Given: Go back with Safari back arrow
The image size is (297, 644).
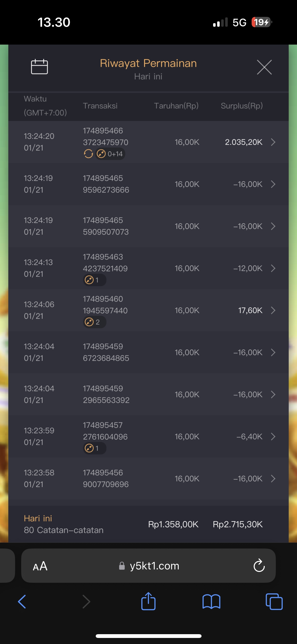Looking at the screenshot, I should click(x=22, y=601).
